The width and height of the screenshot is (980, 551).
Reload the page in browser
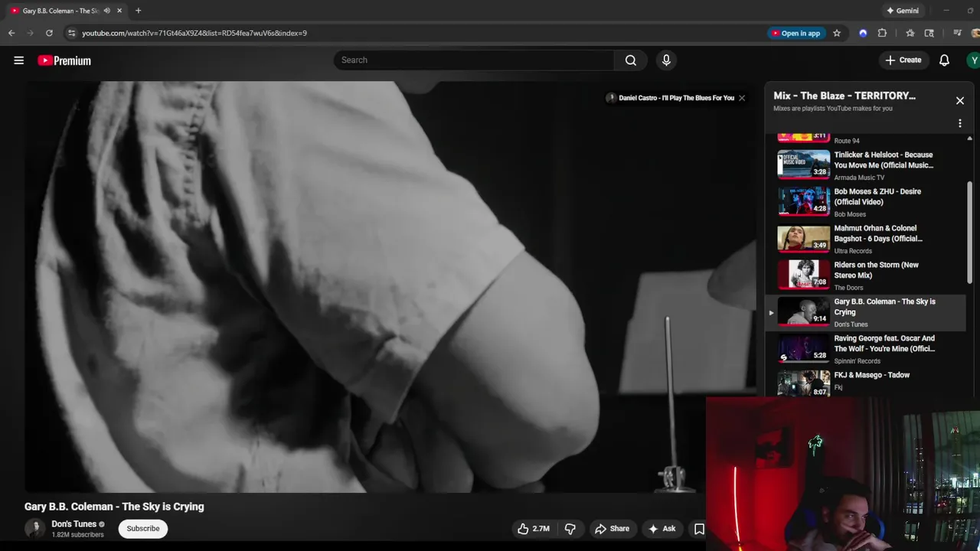[49, 33]
